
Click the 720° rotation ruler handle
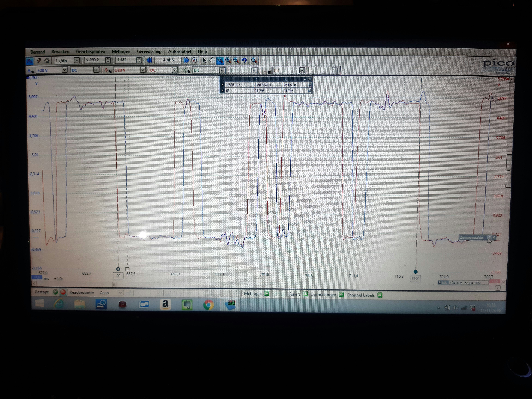[415, 272]
